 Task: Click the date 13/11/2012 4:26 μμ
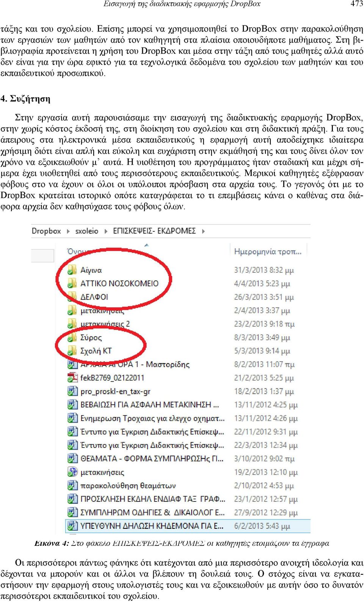(x=266, y=418)
